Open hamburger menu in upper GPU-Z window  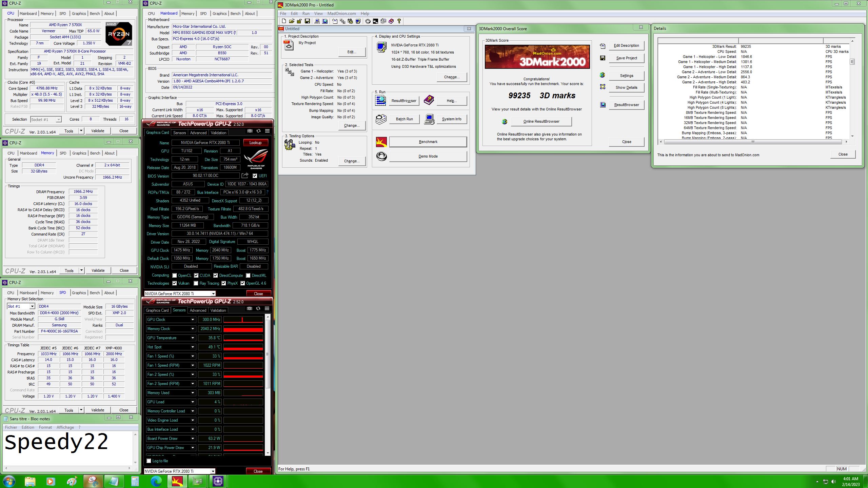point(267,131)
